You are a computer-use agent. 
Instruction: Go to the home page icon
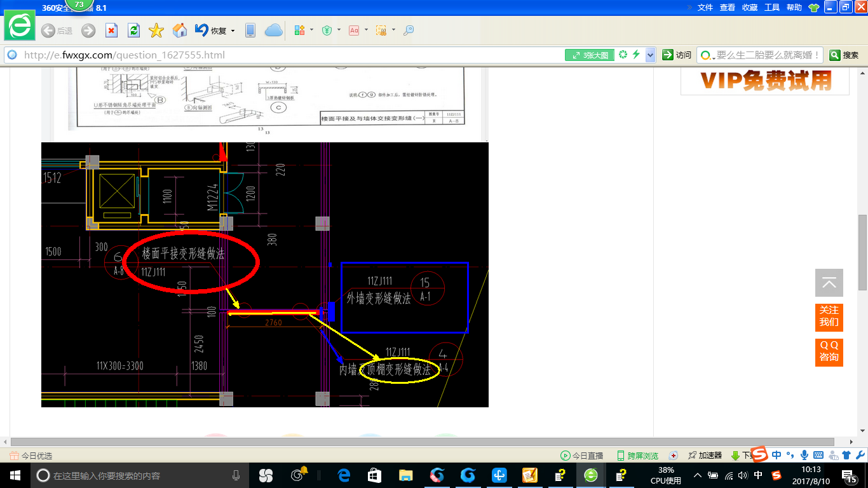(180, 30)
